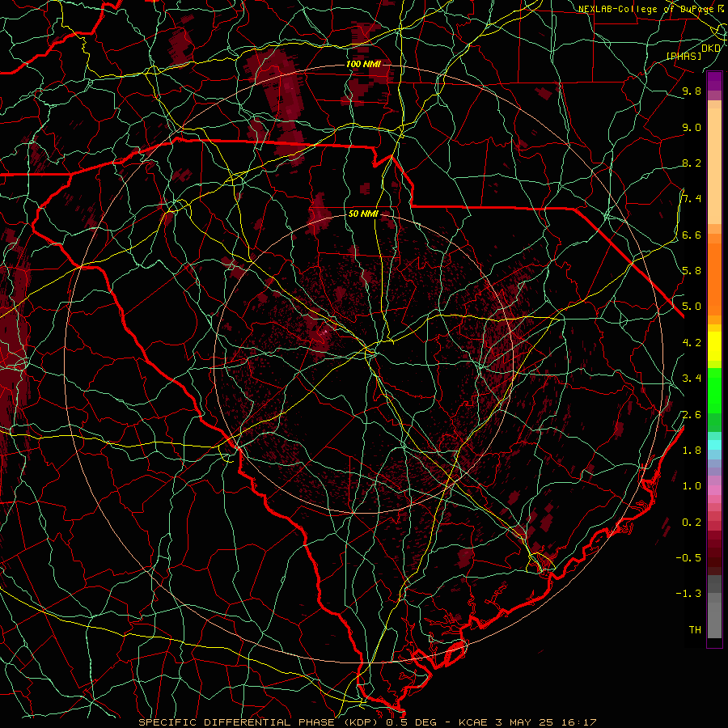
Task: Click the TH label on color scale
Action: click(x=695, y=629)
